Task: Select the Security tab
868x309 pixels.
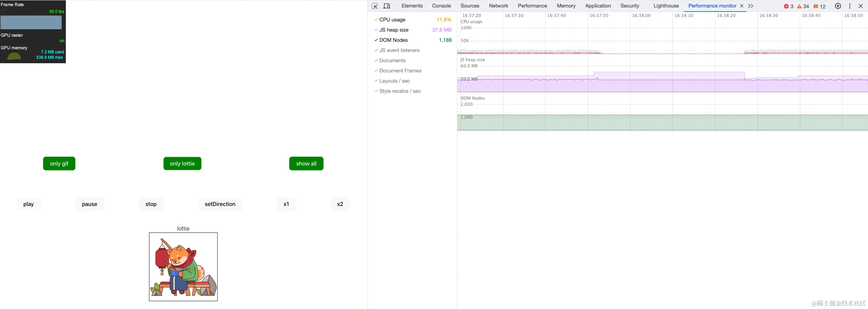Action: (x=630, y=6)
